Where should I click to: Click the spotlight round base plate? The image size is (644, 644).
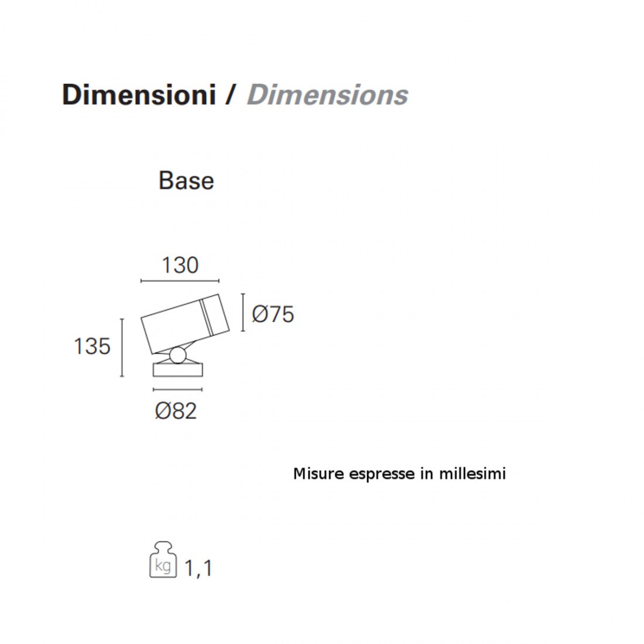tap(177, 369)
